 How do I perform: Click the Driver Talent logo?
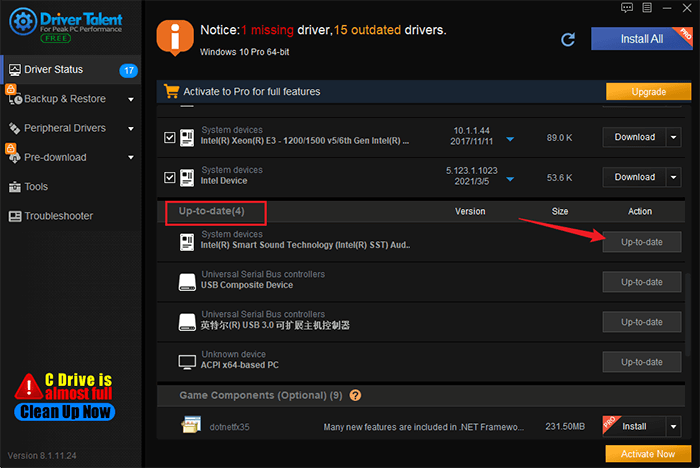click(66, 25)
